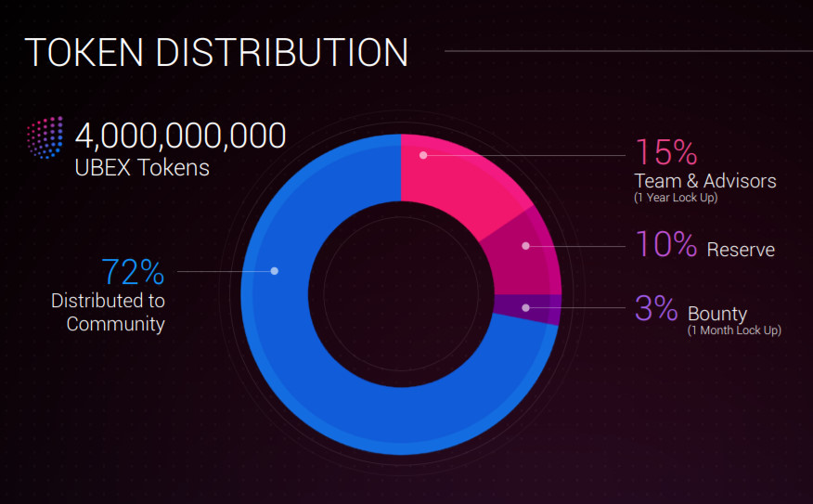Click the 72% percentage label
Screen dimensions: 813x504
click(134, 272)
